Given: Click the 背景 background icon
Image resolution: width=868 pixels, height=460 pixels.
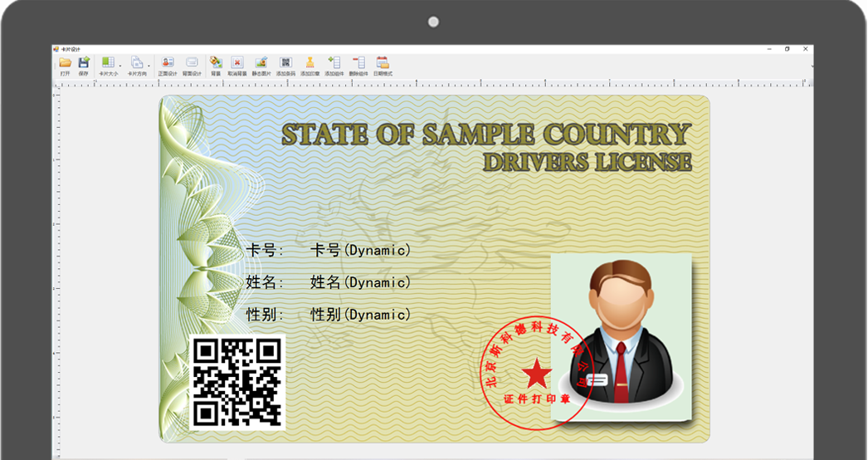Looking at the screenshot, I should [x=216, y=62].
